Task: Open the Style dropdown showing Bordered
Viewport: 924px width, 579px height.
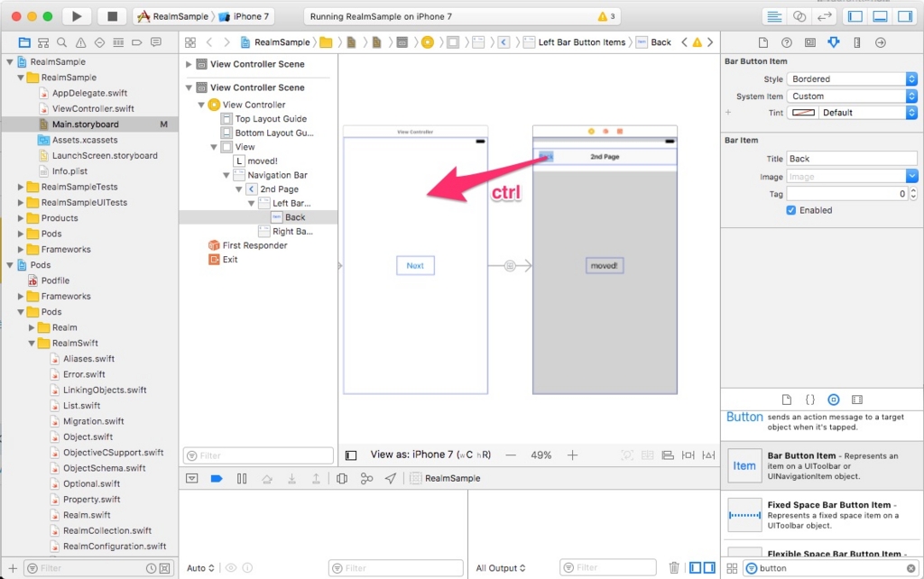Action: pos(852,79)
